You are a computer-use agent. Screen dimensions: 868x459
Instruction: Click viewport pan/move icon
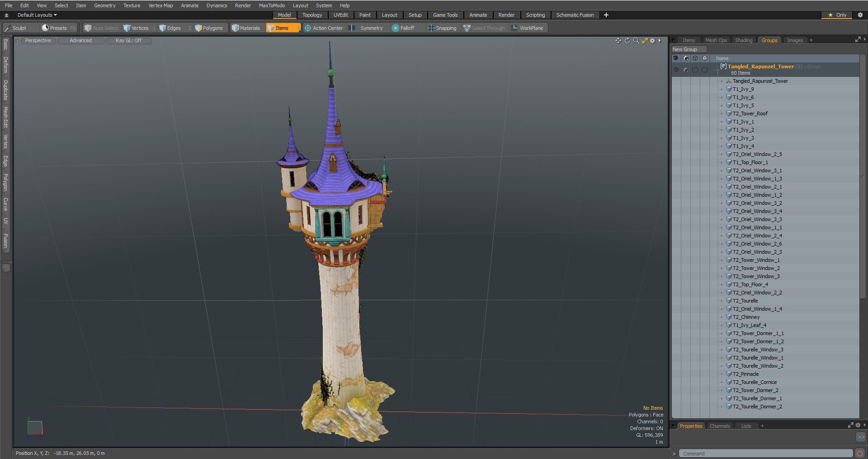coord(618,41)
